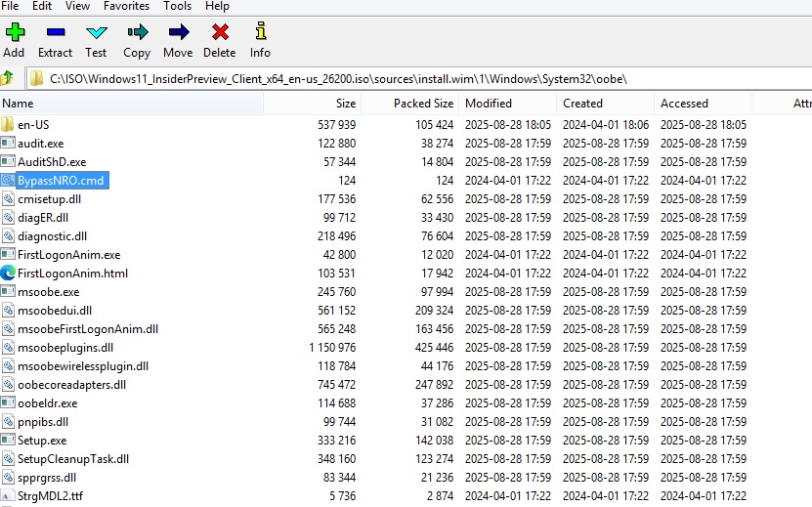Click the packed size value 17 942
812x507 pixels.
click(437, 273)
